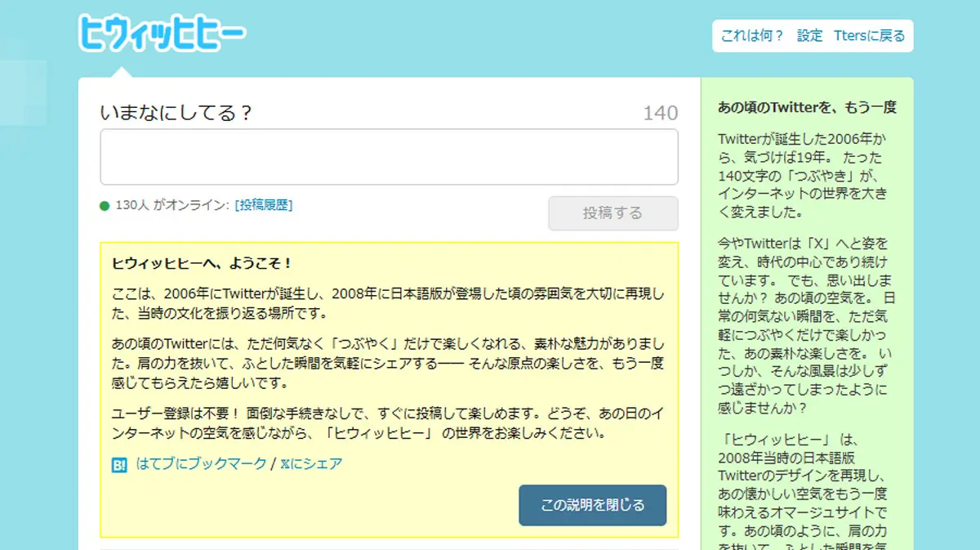Click sidebar heading あの頃のTwitterを、もう一度
The image size is (980, 550).
tap(807, 107)
